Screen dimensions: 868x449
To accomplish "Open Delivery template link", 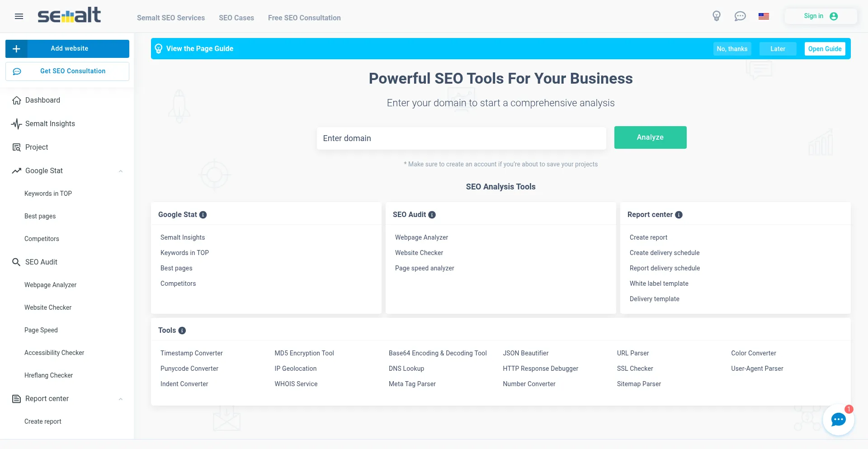I will [655, 299].
